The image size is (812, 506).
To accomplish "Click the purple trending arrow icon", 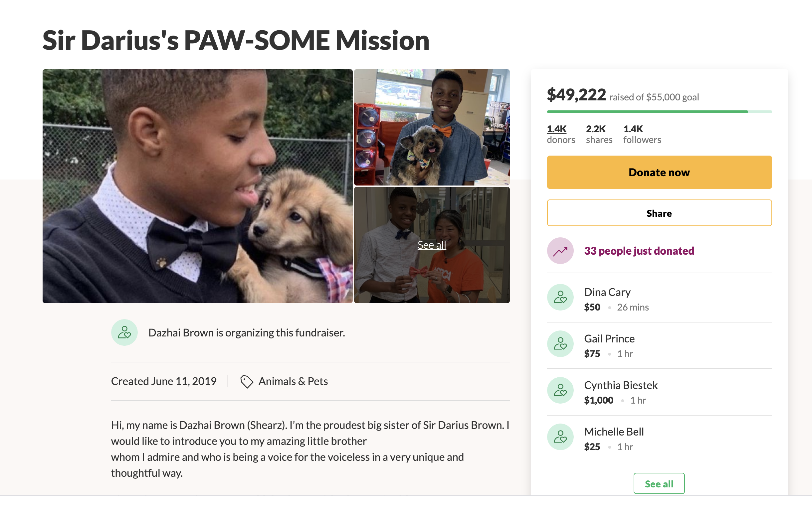I will [x=560, y=251].
